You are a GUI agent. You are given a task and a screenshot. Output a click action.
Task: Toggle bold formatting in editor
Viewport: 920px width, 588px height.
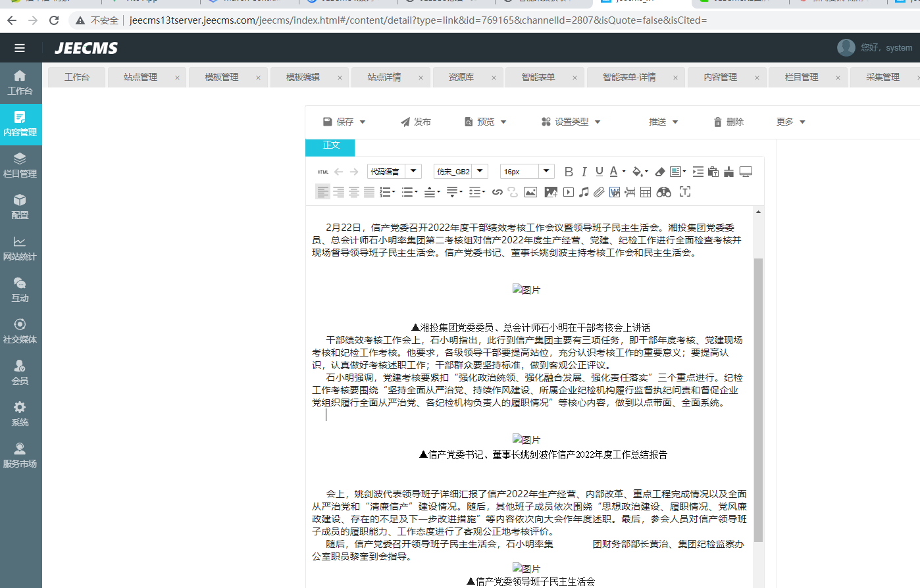(x=569, y=172)
